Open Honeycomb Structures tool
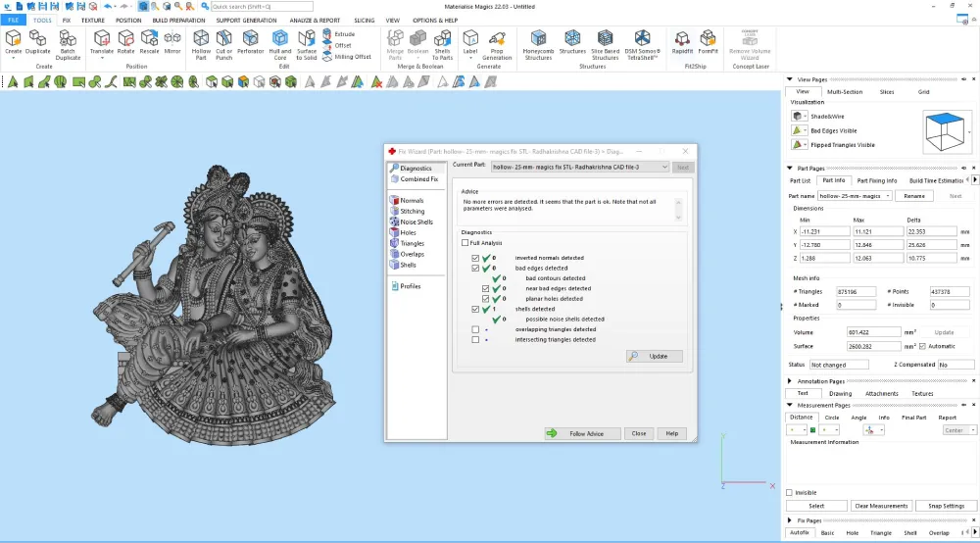This screenshot has height=543, width=980. coord(538,45)
